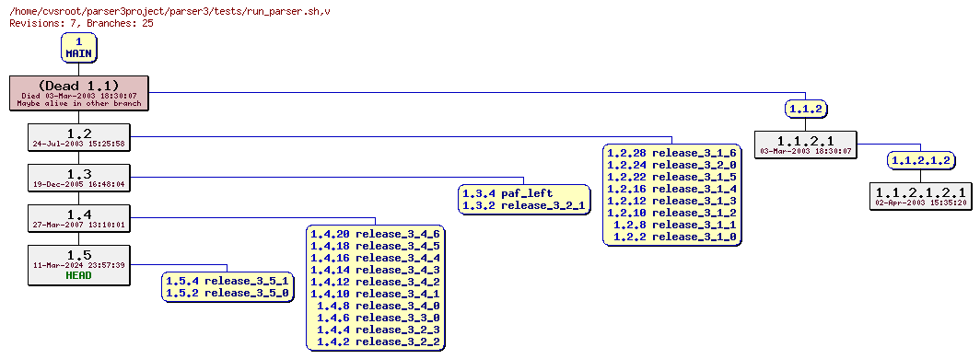Screen dimensions: 980x359
Task: Click branch 1.2.8 release_3_1_1
Action: coord(675,225)
